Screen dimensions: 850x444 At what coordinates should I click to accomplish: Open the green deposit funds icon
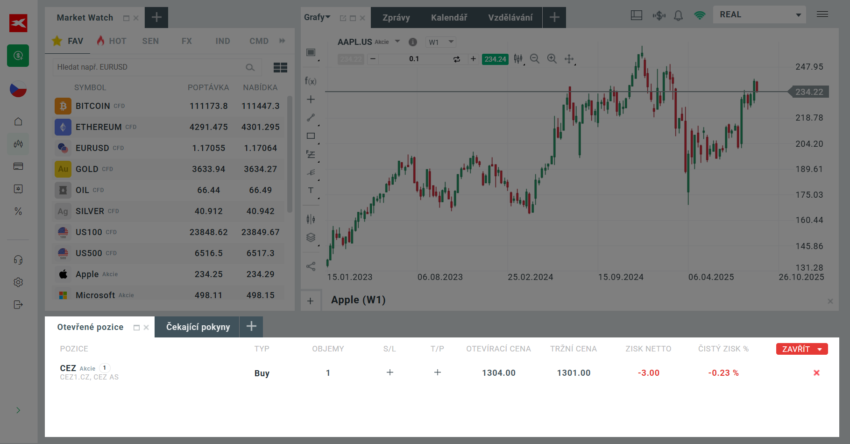pyautogui.click(x=18, y=56)
